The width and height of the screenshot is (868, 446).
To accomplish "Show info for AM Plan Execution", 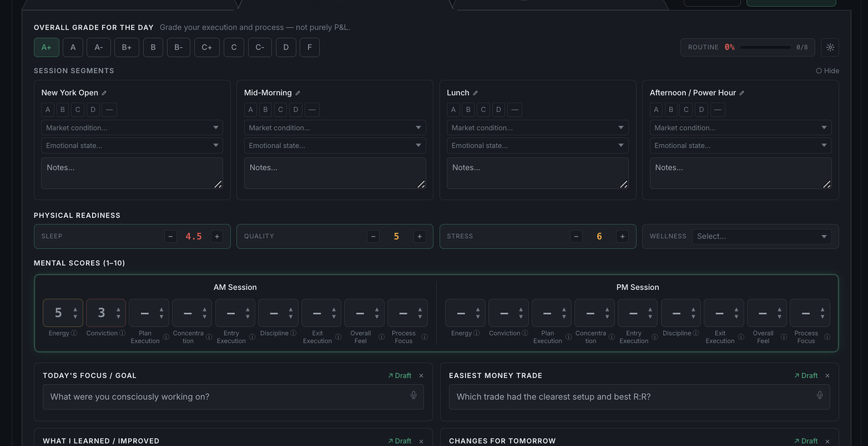I will coord(166,337).
